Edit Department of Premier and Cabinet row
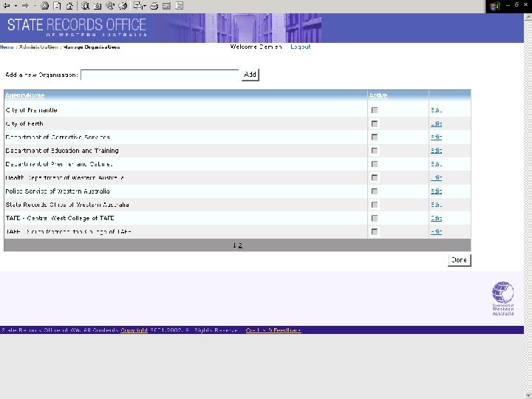Screen dimensions: 532x399 [x=437, y=164]
